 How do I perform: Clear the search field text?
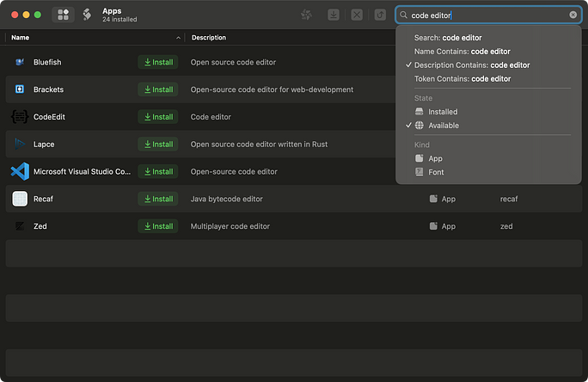[573, 15]
